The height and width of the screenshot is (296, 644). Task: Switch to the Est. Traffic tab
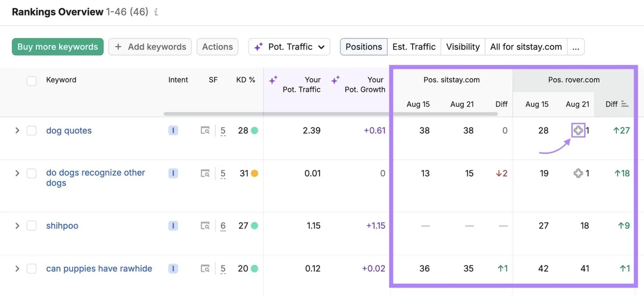(414, 47)
